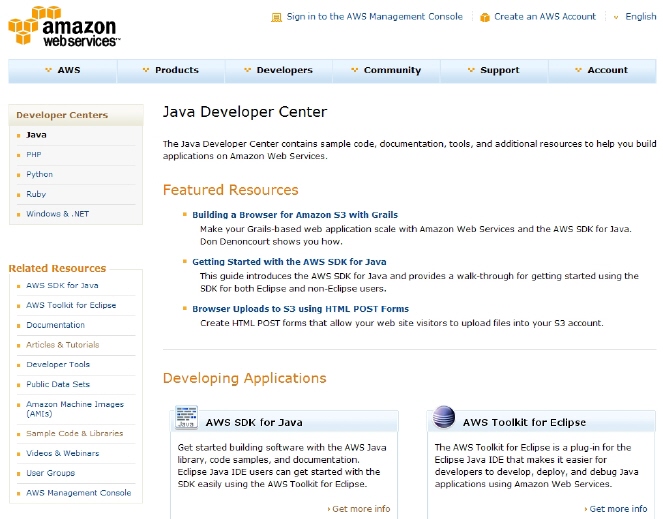Open Sample Code & Libraries link
Screen dimensions: 663x519
pyautogui.click(x=74, y=434)
